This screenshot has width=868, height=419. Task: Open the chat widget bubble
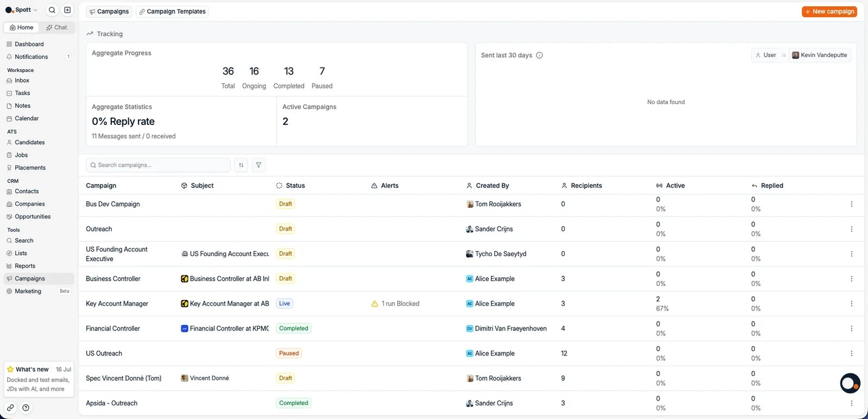(x=850, y=383)
